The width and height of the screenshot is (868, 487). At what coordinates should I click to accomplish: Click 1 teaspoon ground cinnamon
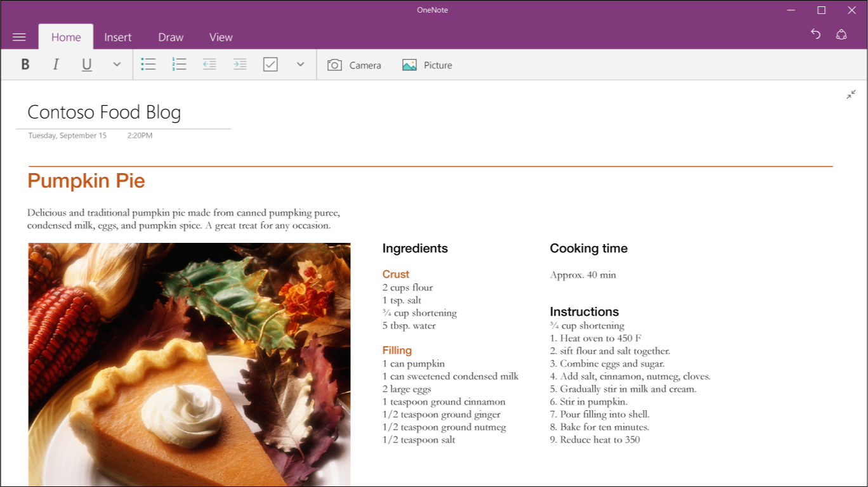(444, 402)
